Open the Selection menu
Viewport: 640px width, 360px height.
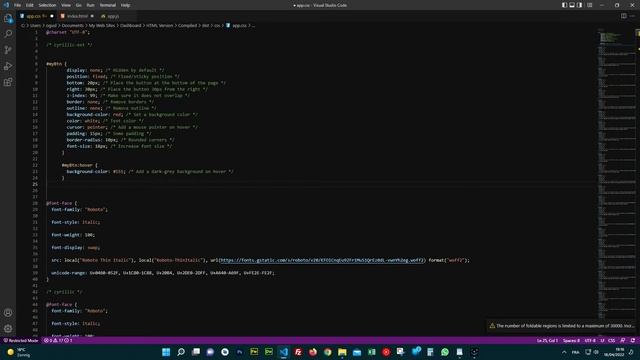tap(47, 5)
